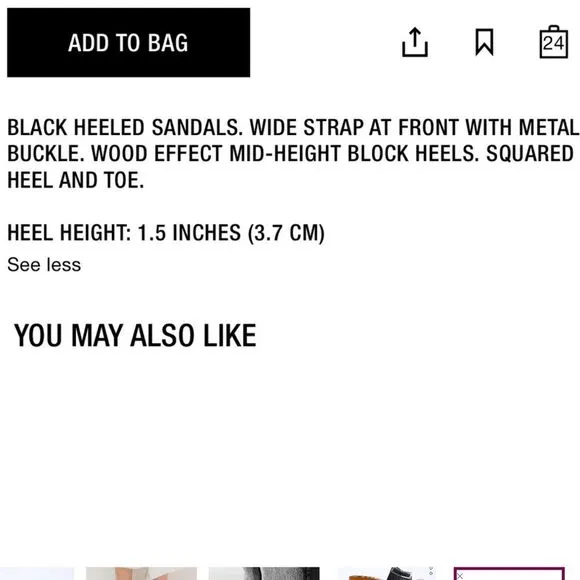This screenshot has height=580, width=580.
Task: Open the purple-bordered ad box
Action: (509, 574)
